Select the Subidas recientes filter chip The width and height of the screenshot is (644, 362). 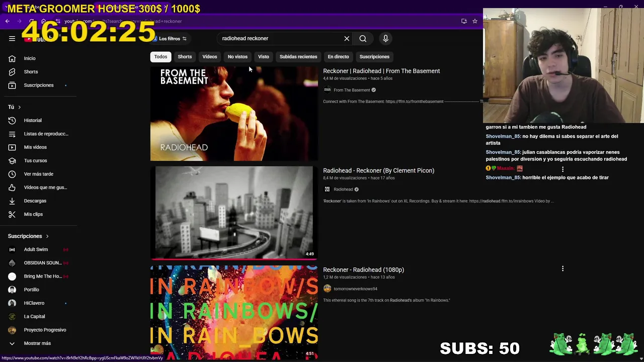(298, 57)
